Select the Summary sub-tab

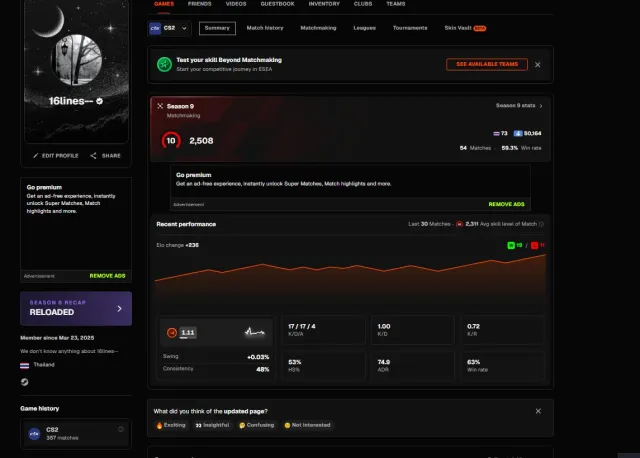pyautogui.click(x=217, y=28)
